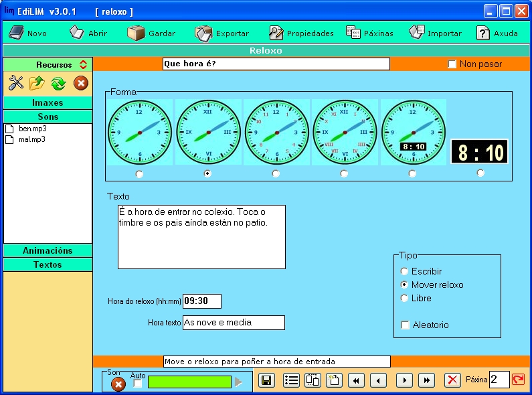
Task: Open the Propiedades menu
Action: click(x=301, y=33)
